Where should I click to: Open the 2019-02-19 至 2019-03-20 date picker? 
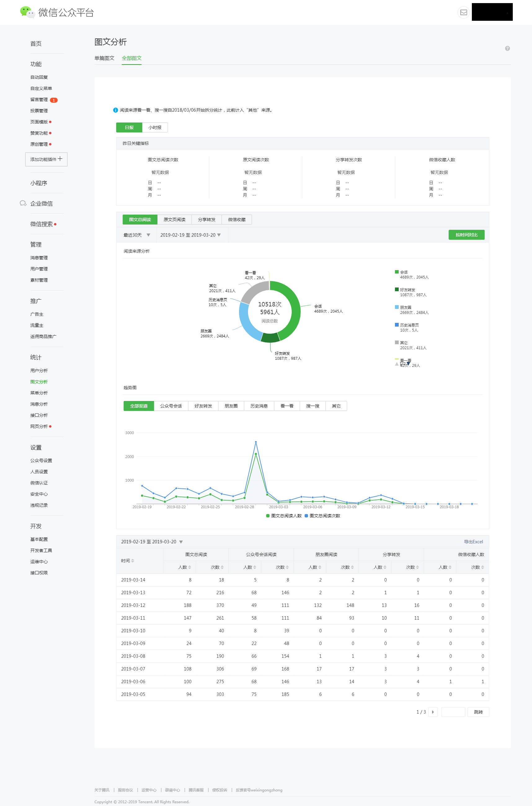(191, 235)
